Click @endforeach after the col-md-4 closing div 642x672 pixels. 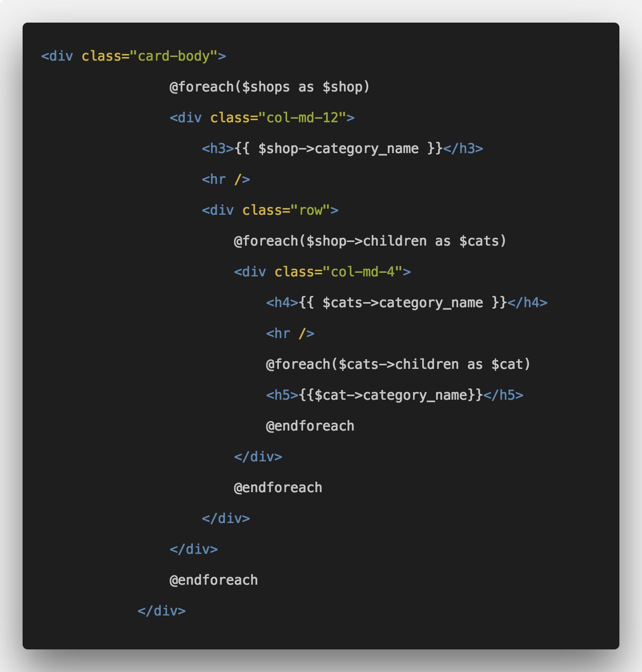click(x=278, y=488)
